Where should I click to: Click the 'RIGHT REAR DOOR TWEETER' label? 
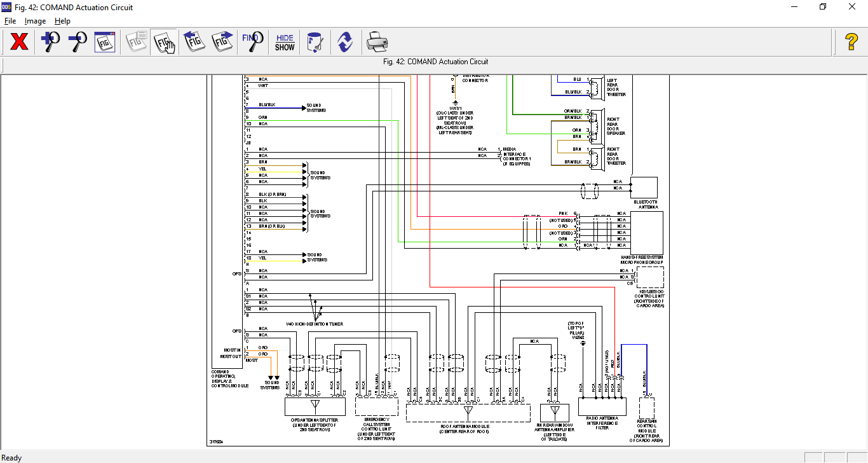[616, 158]
